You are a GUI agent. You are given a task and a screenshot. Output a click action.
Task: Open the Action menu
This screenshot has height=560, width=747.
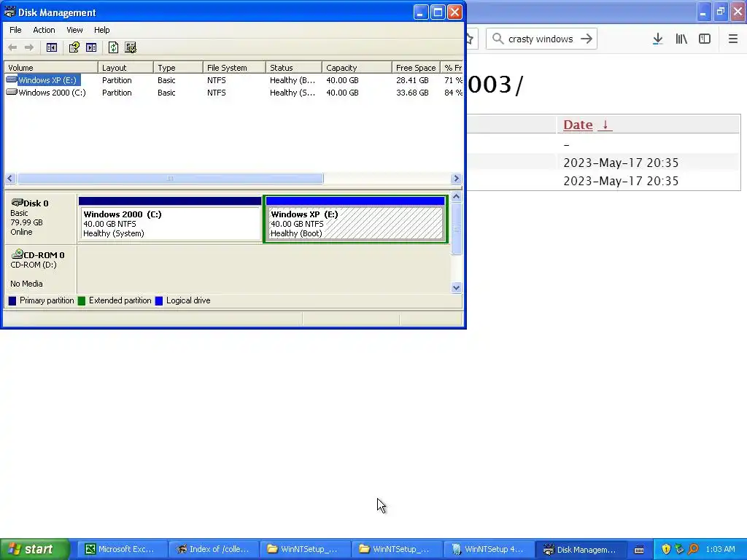[x=44, y=30]
